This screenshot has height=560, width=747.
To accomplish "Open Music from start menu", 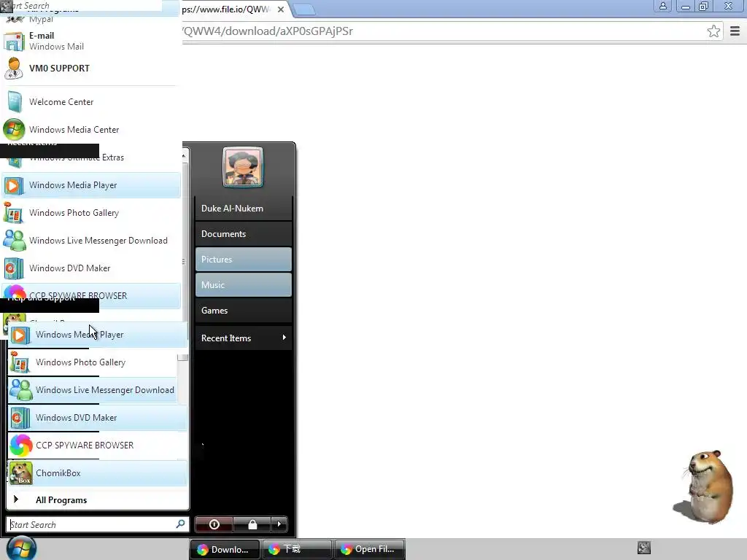I will [x=244, y=285].
